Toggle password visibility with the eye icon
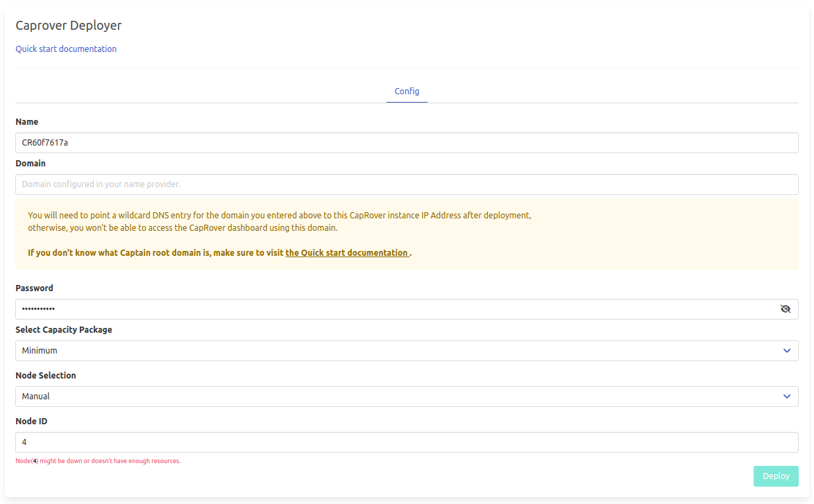The image size is (814, 504). pyautogui.click(x=786, y=309)
